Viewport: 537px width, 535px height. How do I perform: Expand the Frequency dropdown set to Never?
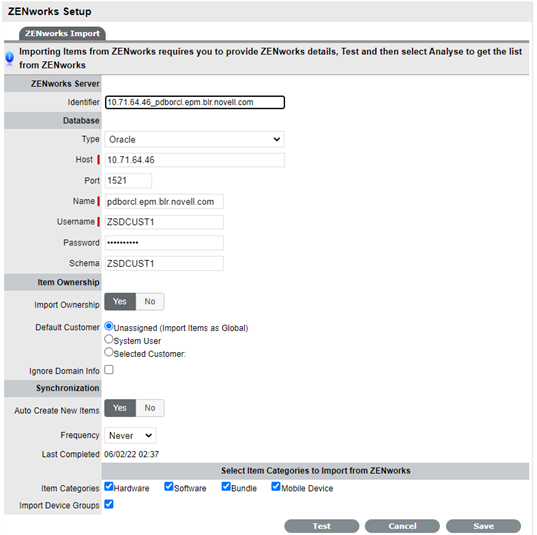pyautogui.click(x=130, y=435)
